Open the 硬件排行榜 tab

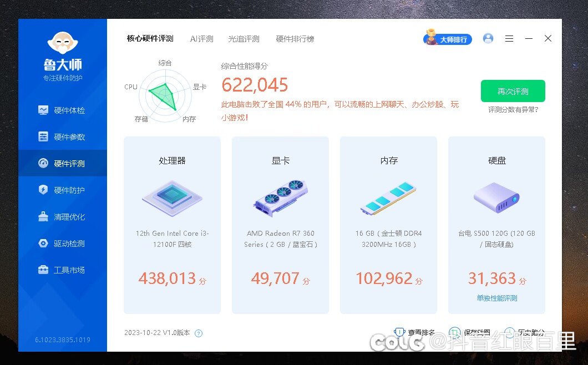(x=295, y=39)
